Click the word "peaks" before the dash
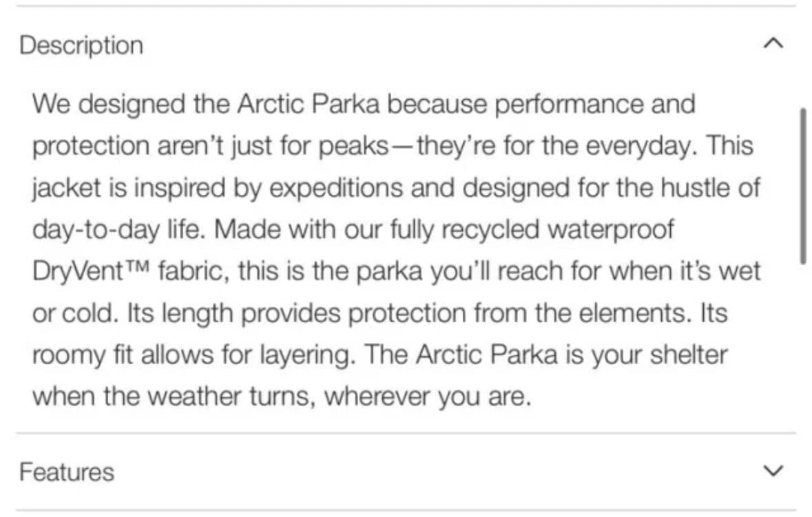The image size is (812, 517). tap(353, 147)
